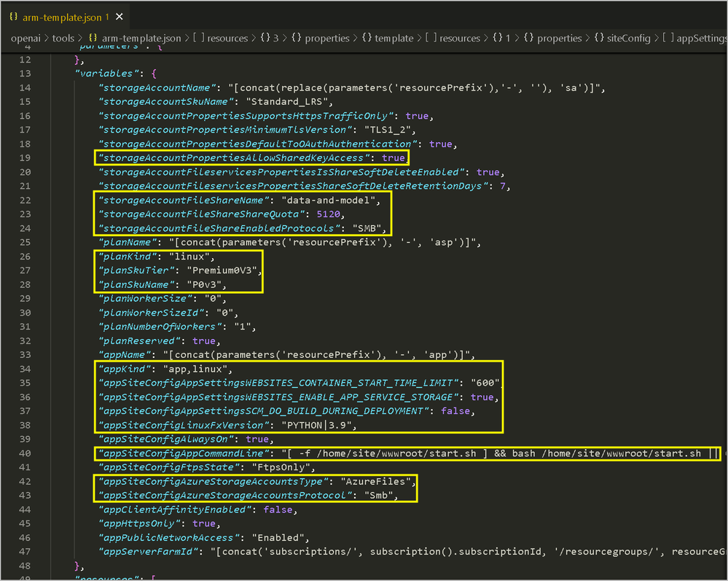Place cursor on planSkuTier variable line
Screen dimensions: 728x581
click(180, 270)
